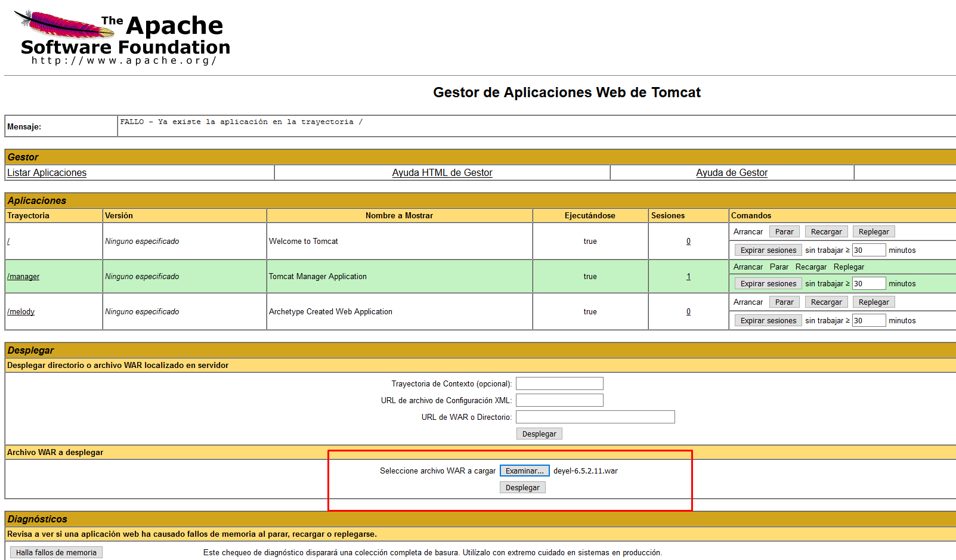Open the /melody application path link

pyautogui.click(x=21, y=312)
